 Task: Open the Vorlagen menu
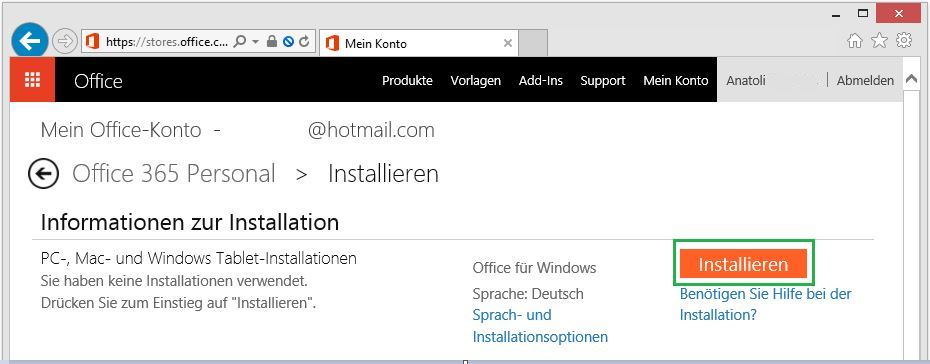coord(476,81)
